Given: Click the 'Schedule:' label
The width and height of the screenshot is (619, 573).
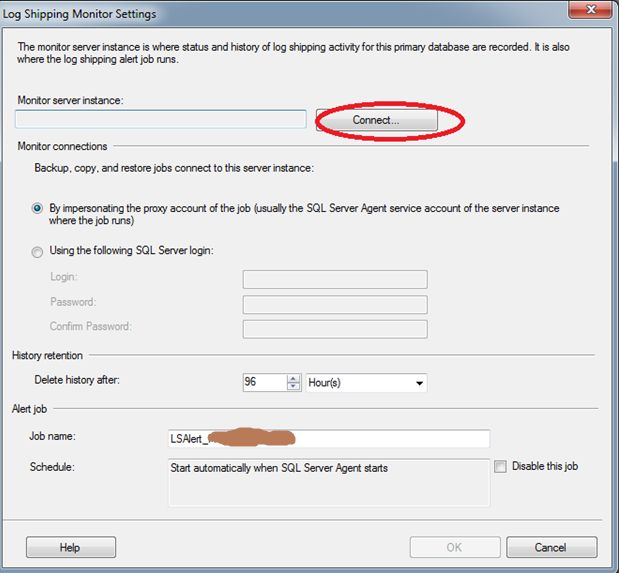Looking at the screenshot, I should tap(53, 467).
